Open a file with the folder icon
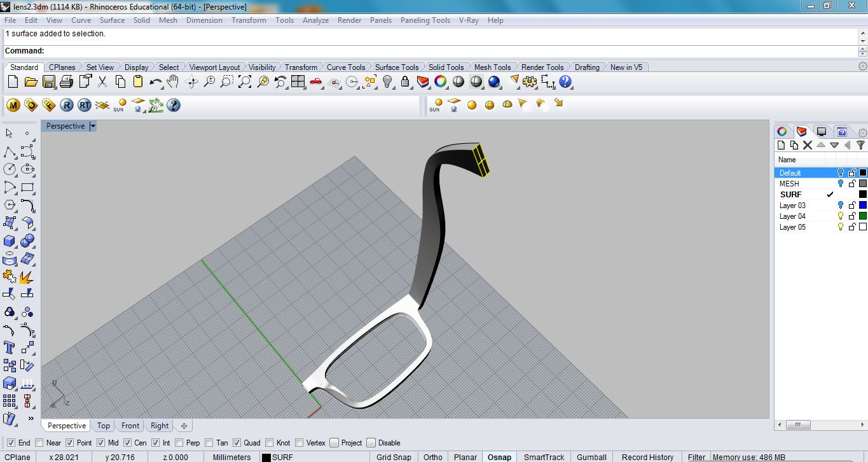Screen dimensions: 868x462 31,81
